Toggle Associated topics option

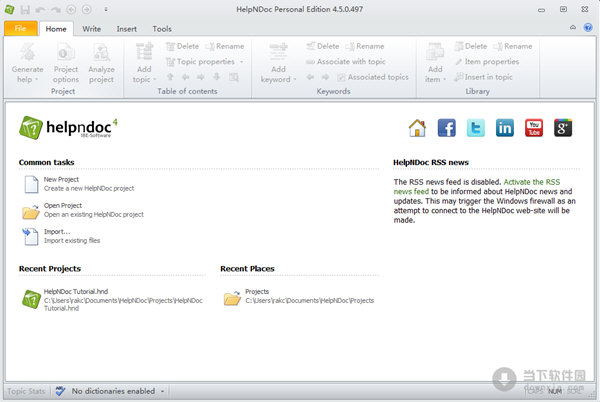[373, 77]
